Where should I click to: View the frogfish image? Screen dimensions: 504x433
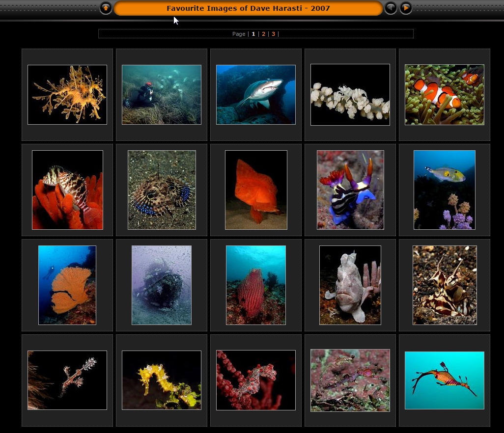[350, 285]
